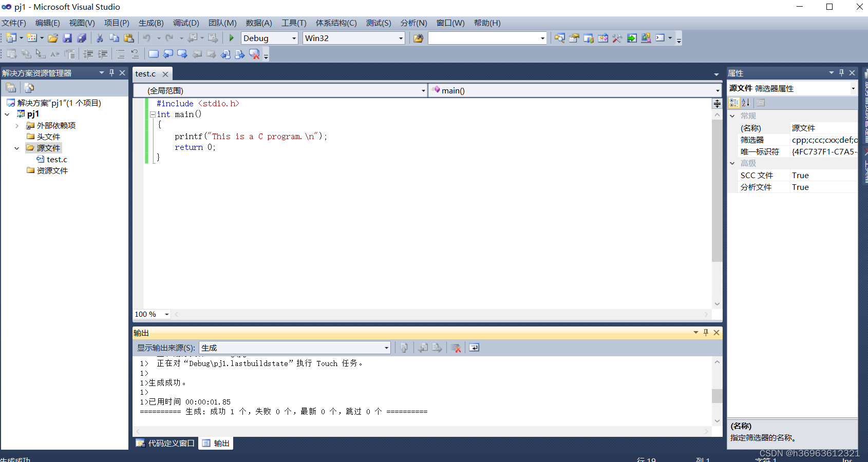Open the 编辑(E) menu
Image resolution: width=868 pixels, height=462 pixels.
tap(48, 23)
